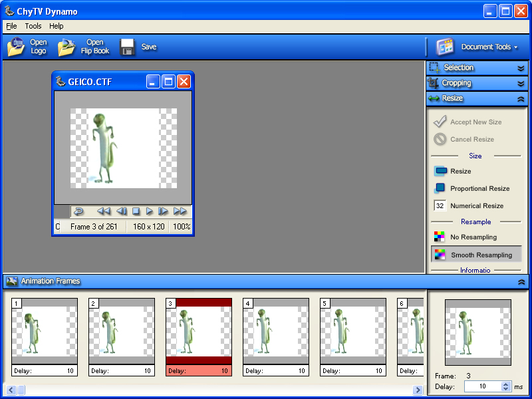Click the frames horizontal scrollbar thumb
The height and width of the screenshot is (399, 532).
tap(21, 390)
